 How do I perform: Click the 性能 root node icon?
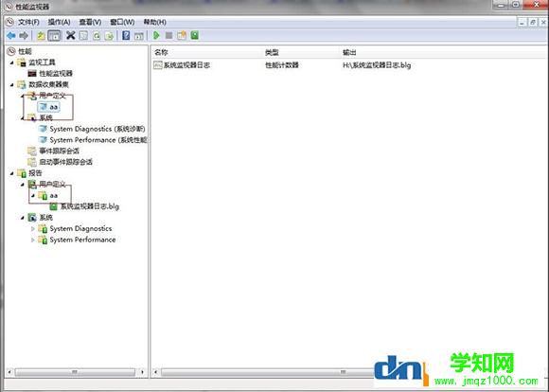pos(11,51)
